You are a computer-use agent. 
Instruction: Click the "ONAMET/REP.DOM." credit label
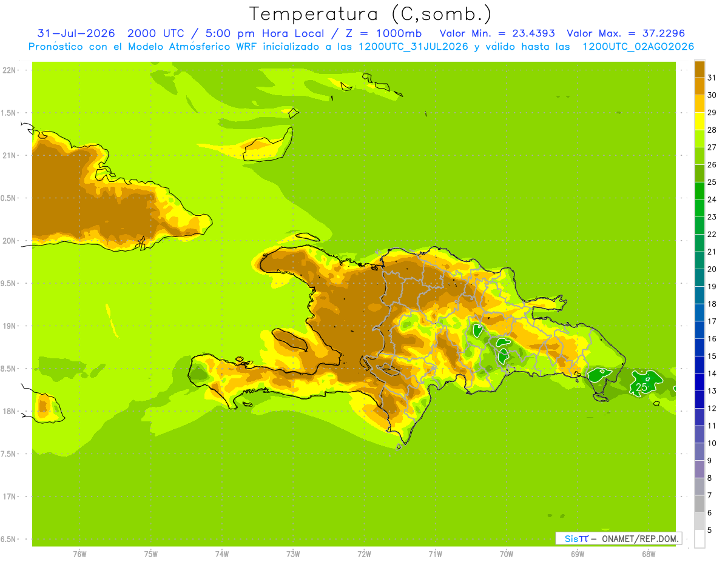point(639,538)
